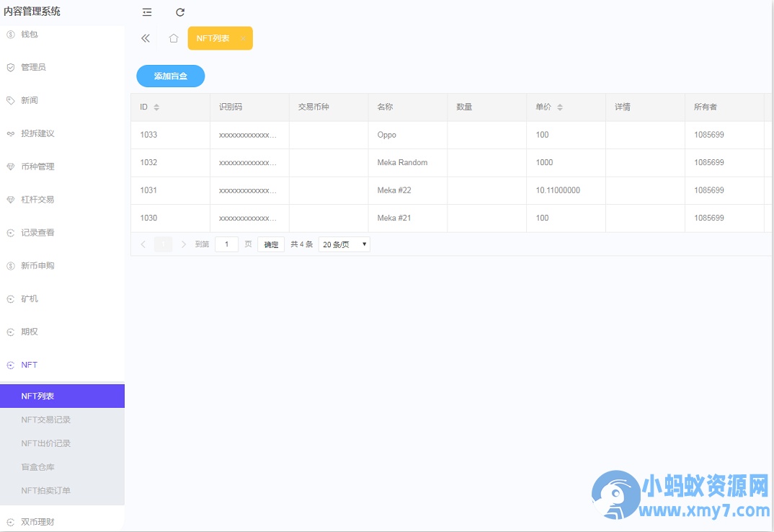Click owner 1085699 in Oppo row
The height and width of the screenshot is (532, 774).
point(724,135)
